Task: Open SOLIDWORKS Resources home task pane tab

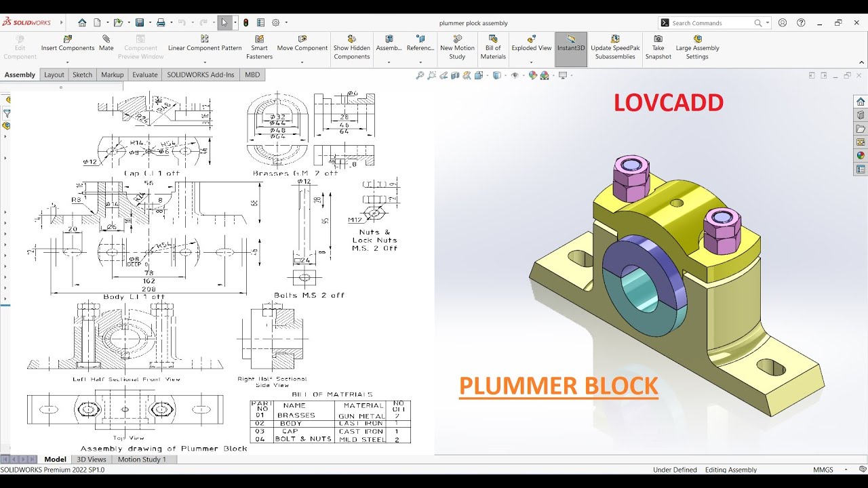Action: [x=861, y=102]
